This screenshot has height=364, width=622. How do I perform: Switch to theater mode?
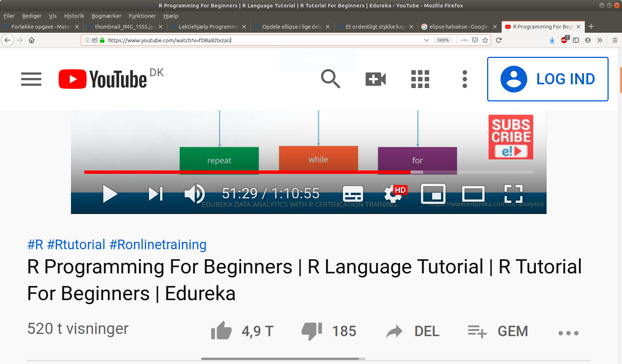(x=473, y=194)
